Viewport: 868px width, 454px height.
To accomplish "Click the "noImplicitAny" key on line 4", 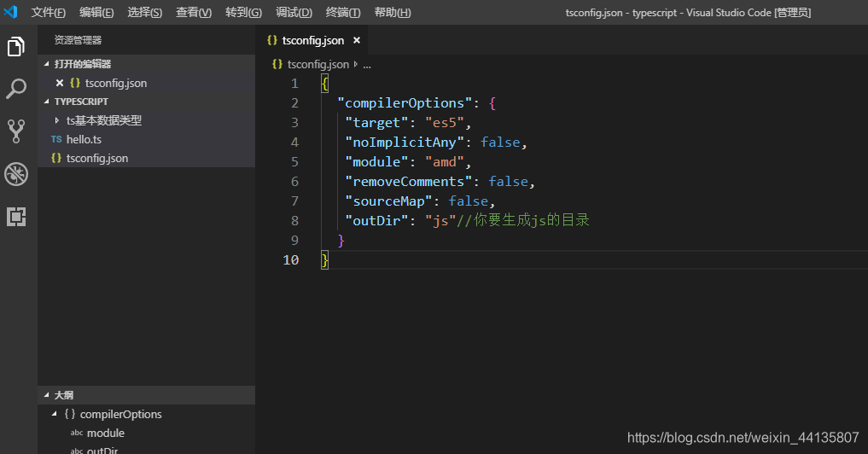I will coord(404,143).
